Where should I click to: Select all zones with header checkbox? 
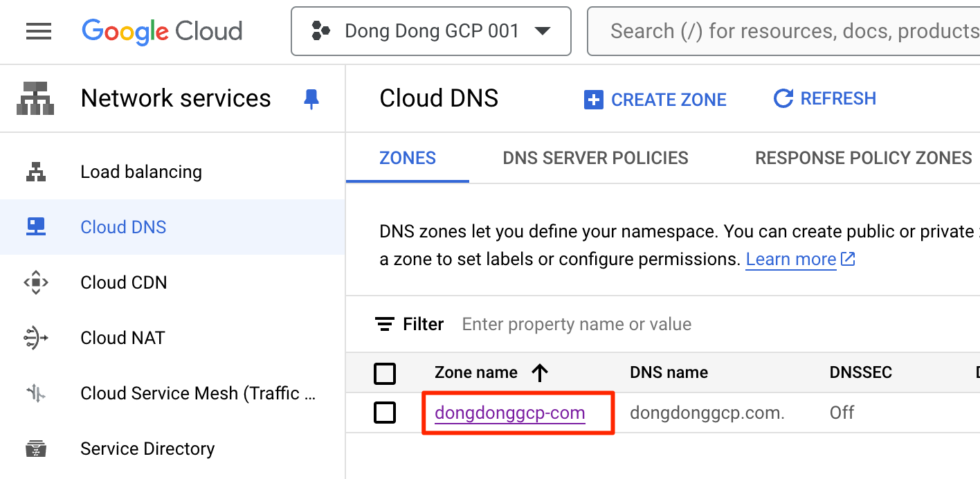click(x=385, y=373)
